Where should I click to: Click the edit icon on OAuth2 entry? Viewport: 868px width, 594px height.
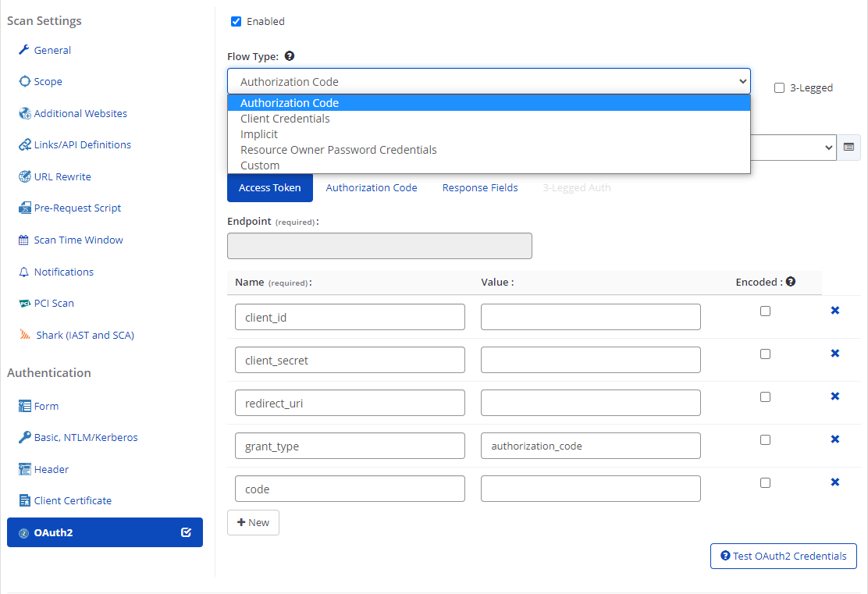point(185,532)
